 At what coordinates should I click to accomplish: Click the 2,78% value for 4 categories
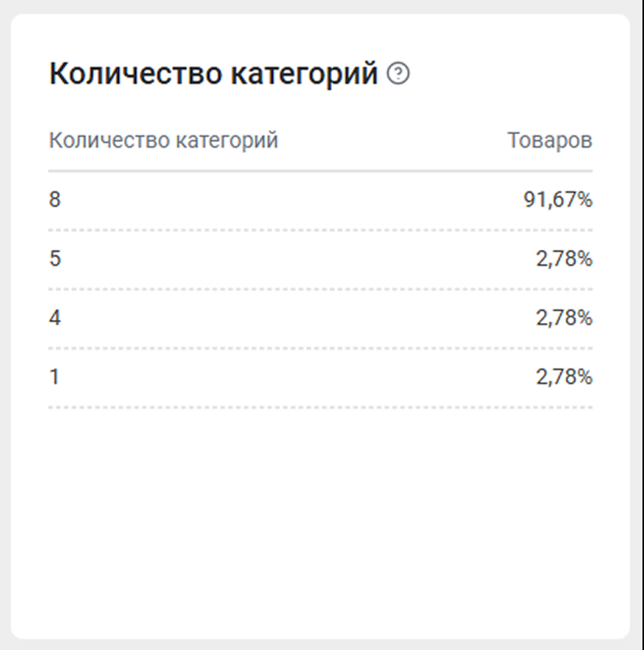coord(563,318)
